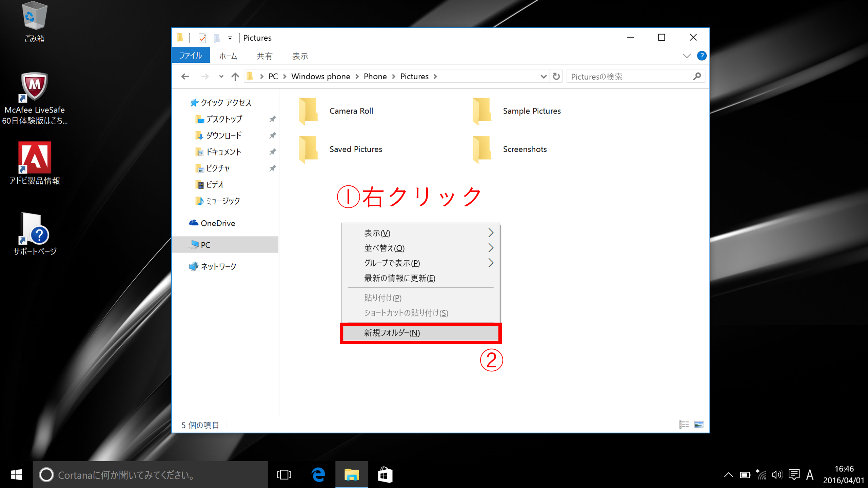This screenshot has height=488, width=868.
Task: Expand the ribbon with the chevron
Action: pyautogui.click(x=687, y=56)
